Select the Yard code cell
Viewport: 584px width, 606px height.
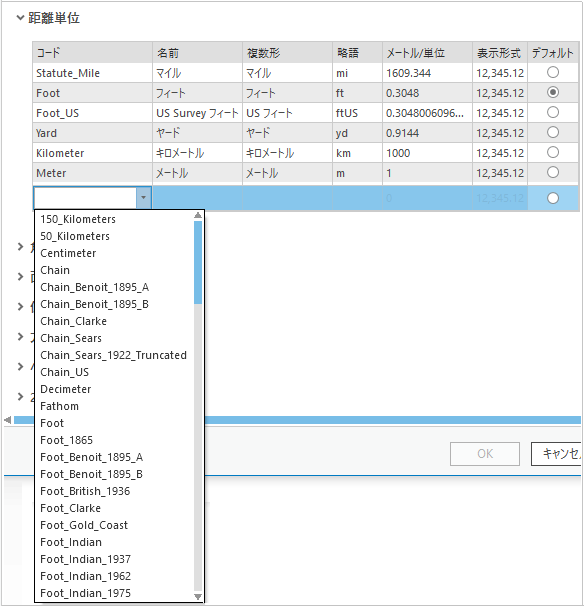pos(92,133)
